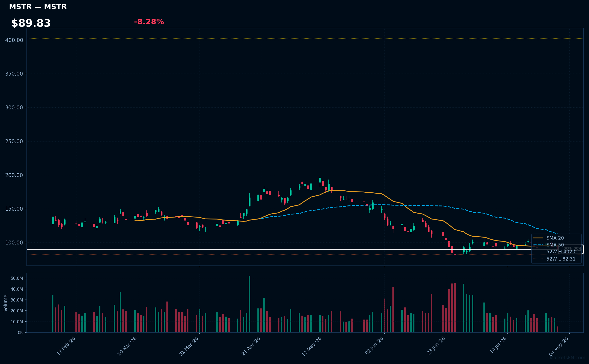Click the 300.00 price axis label

point(14,108)
